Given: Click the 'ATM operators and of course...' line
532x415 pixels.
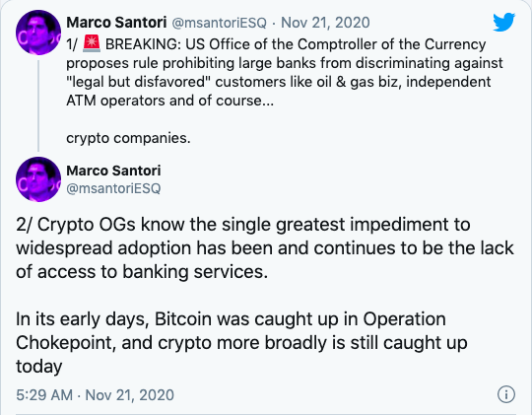Looking at the screenshot, I should 169,101.
